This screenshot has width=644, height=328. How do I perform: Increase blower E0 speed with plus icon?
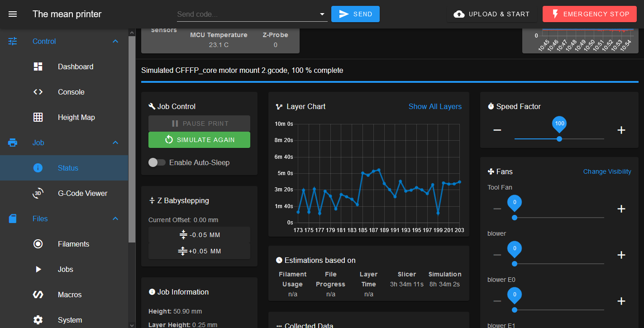(x=621, y=301)
